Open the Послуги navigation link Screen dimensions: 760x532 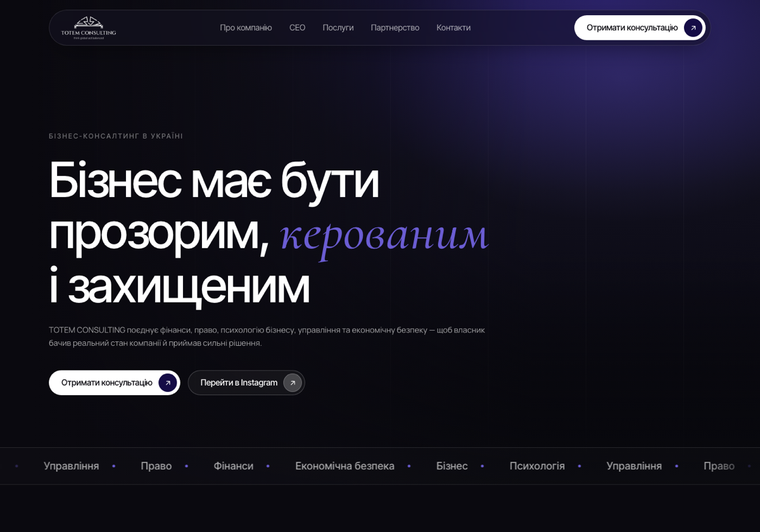coord(338,28)
